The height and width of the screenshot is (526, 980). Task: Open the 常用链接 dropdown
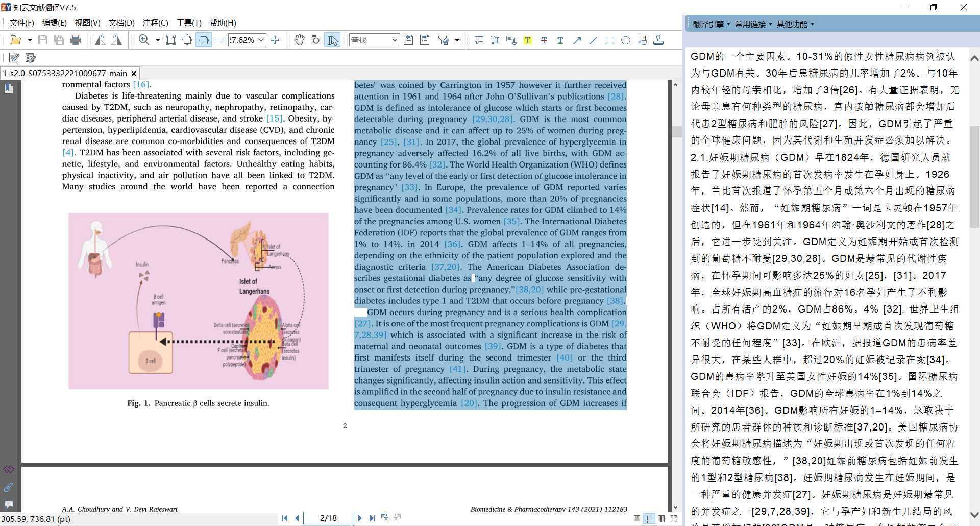point(753,24)
